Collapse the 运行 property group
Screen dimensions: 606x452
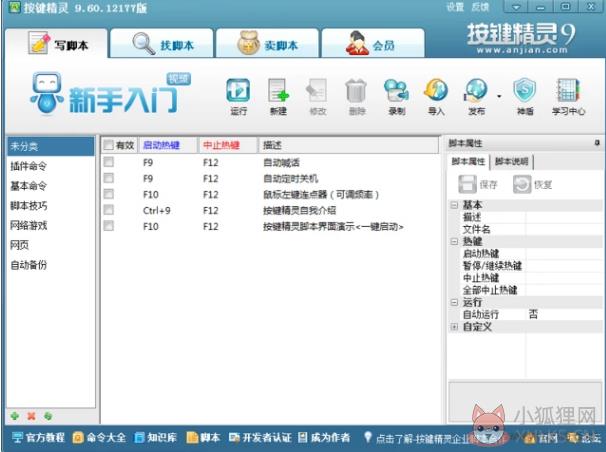(x=454, y=302)
